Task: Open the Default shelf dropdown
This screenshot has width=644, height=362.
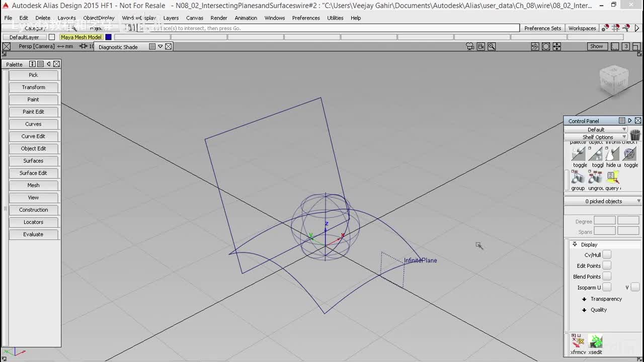Action: point(596,129)
